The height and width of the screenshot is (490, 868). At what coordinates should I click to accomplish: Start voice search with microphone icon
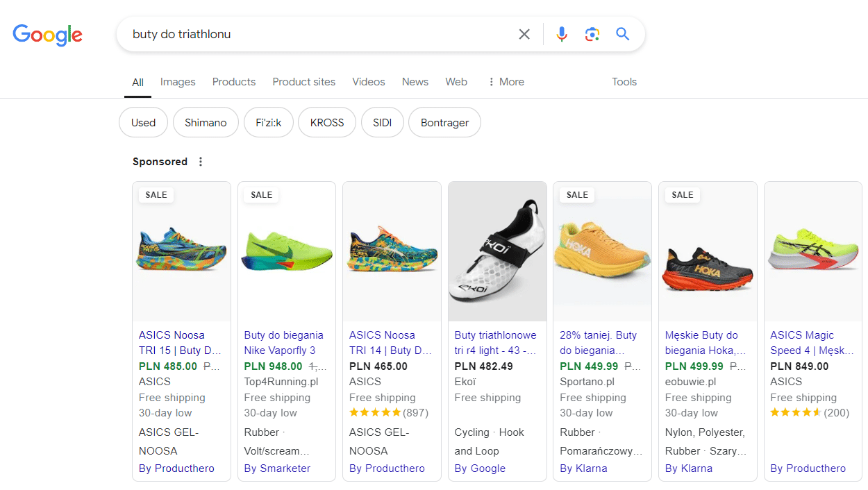click(562, 34)
